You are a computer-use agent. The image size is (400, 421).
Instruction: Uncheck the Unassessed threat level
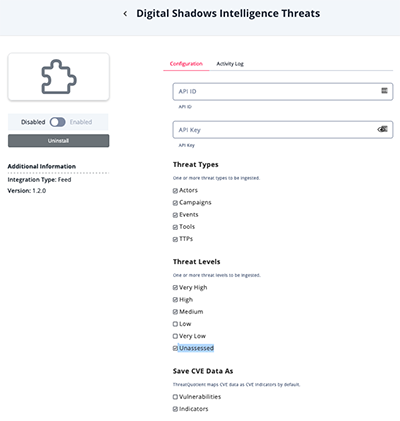(175, 348)
